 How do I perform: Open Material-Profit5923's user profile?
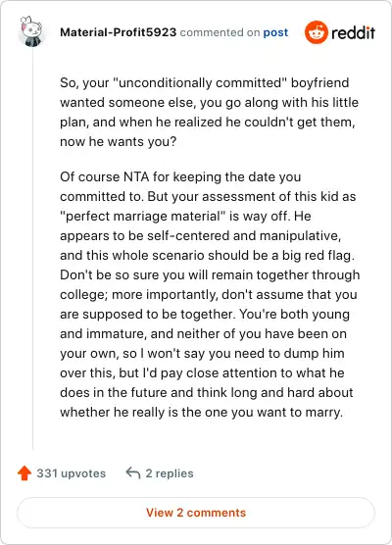119,32
